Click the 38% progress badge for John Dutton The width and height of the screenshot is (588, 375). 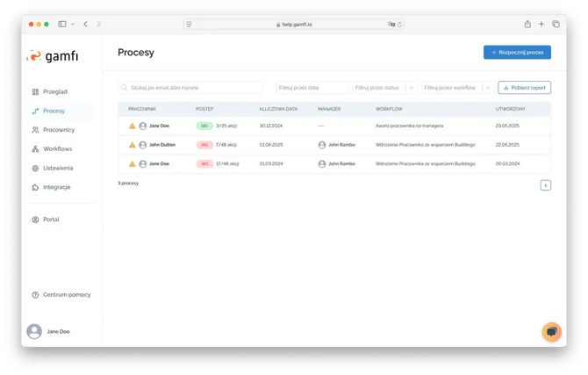(x=204, y=145)
